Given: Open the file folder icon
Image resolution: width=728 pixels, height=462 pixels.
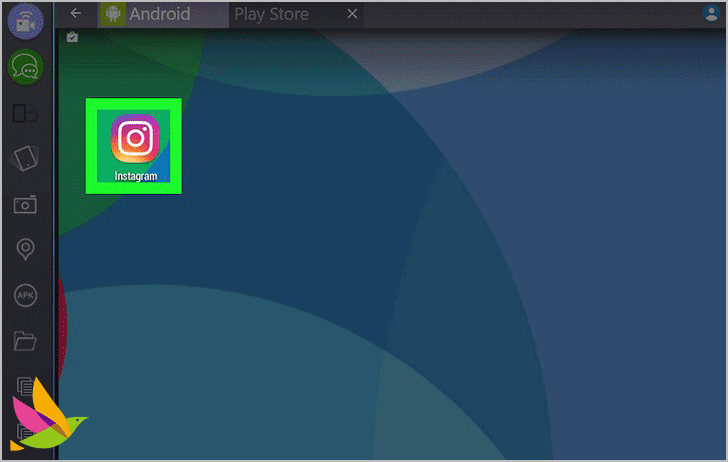Looking at the screenshot, I should point(25,341).
